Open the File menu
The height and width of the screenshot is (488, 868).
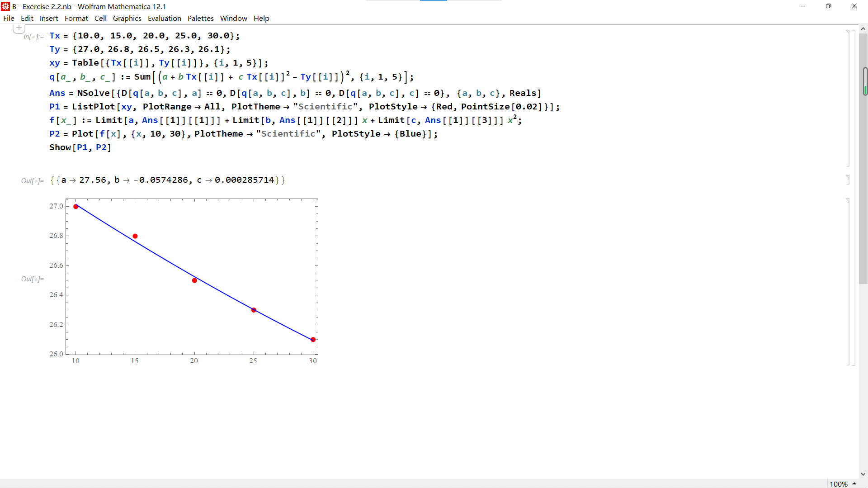click(9, 18)
